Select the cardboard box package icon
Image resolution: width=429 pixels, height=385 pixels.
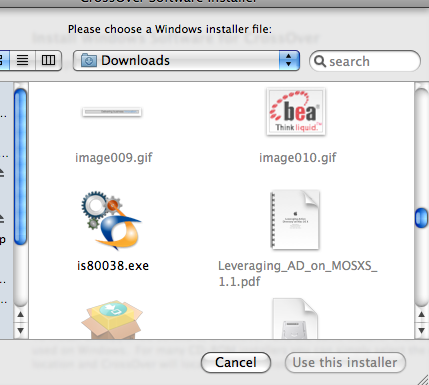click(x=112, y=319)
